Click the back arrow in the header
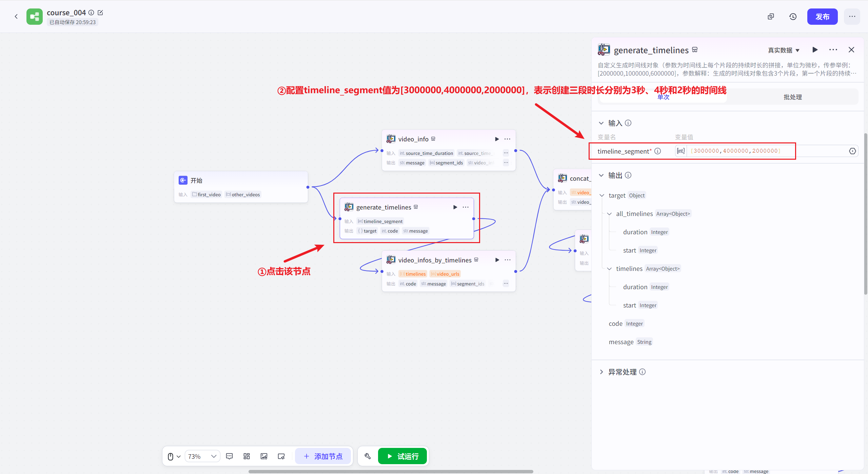868x474 pixels. [x=16, y=16]
